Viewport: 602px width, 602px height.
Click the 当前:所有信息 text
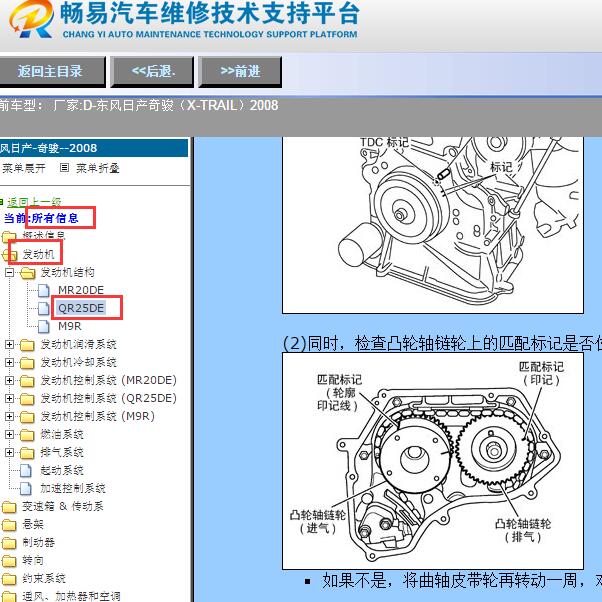(x=41, y=218)
